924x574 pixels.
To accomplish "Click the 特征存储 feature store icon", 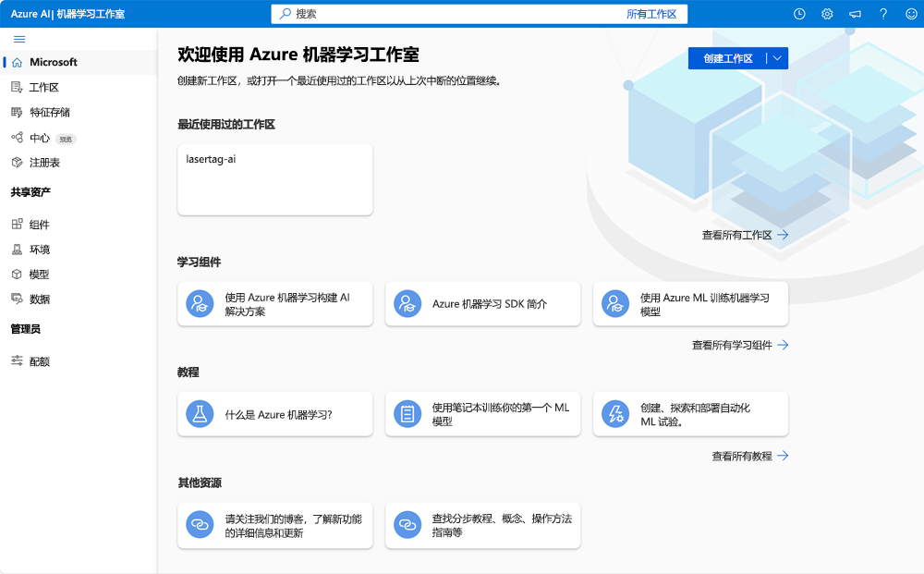I will (17, 112).
